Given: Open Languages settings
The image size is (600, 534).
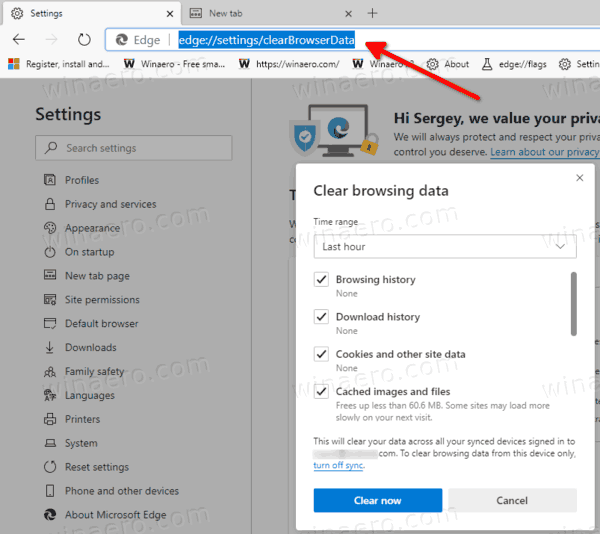Looking at the screenshot, I should (90, 395).
